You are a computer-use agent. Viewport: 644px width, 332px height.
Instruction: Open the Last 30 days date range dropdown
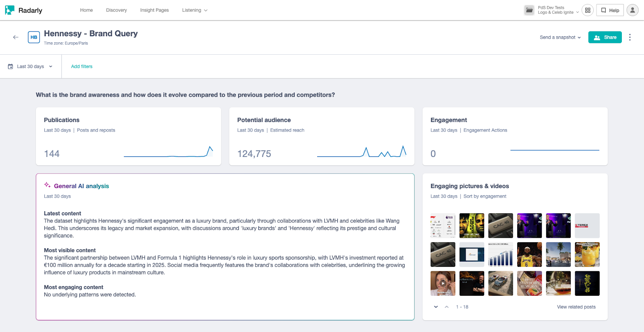(31, 66)
